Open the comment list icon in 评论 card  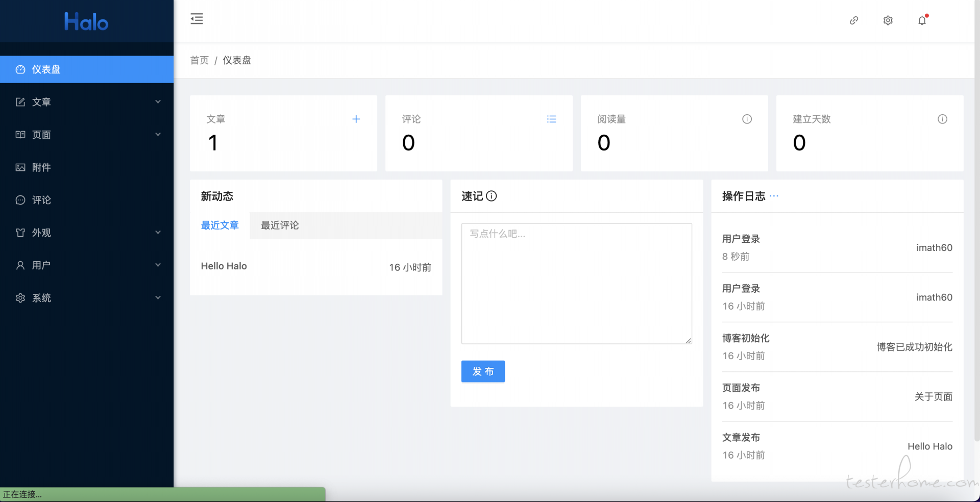(x=552, y=119)
